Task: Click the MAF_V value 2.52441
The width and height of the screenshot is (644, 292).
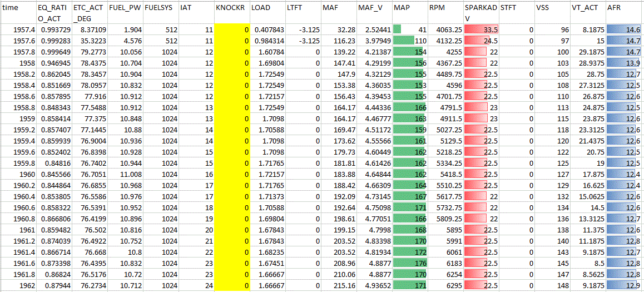Action: click(374, 30)
